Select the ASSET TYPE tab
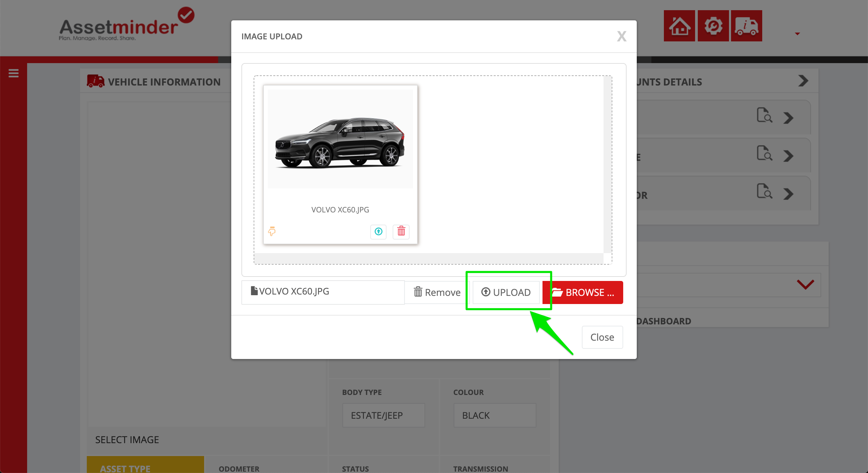868x473 pixels. click(x=145, y=465)
